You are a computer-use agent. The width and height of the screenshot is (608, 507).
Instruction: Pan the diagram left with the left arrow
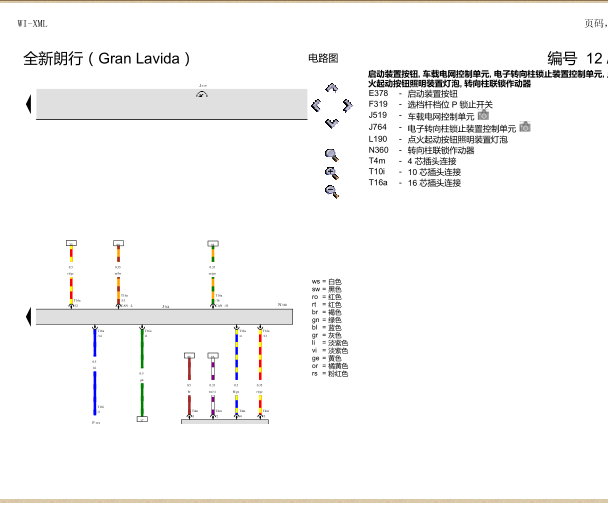(x=316, y=105)
